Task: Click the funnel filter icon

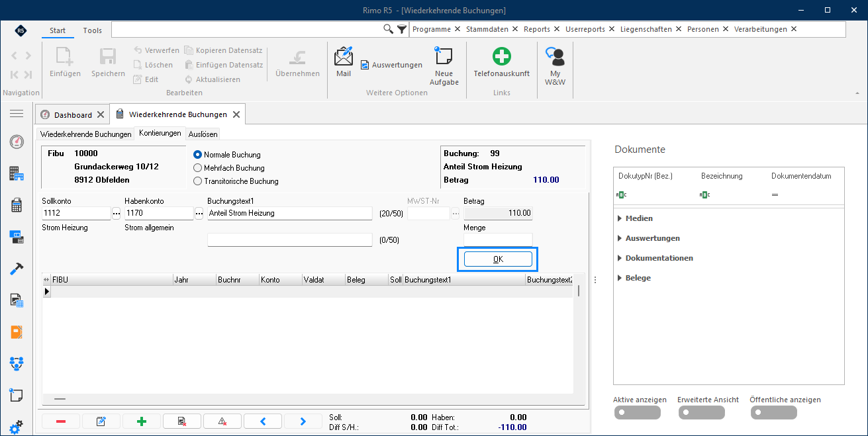Action: point(401,29)
